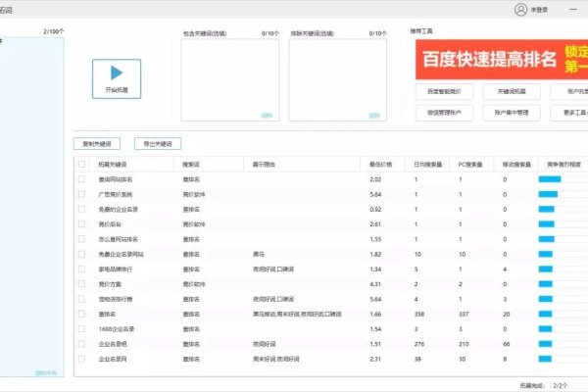Click the clear-all link in left keyword panel
Screen dimensions: 588x392
[46, 372]
